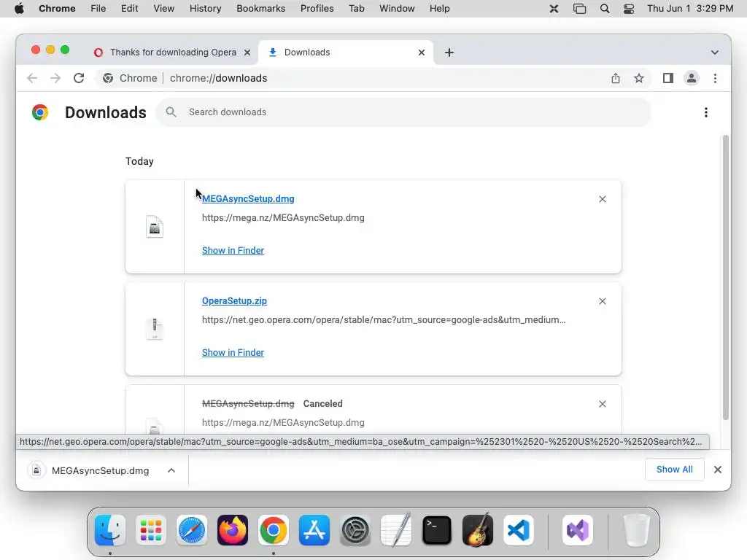Expand the MEGAsyncSetup.dmg download shelf options
This screenshot has width=747, height=560.
[x=171, y=470]
